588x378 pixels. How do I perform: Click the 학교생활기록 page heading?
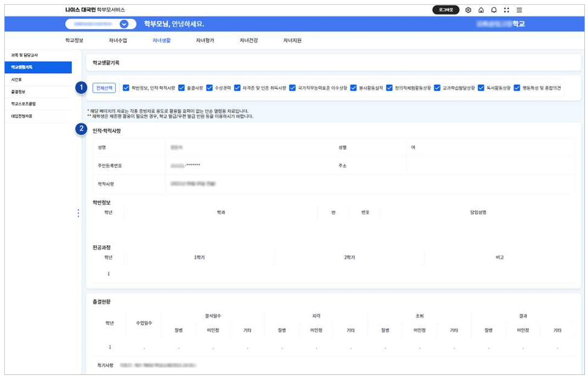pyautogui.click(x=106, y=63)
